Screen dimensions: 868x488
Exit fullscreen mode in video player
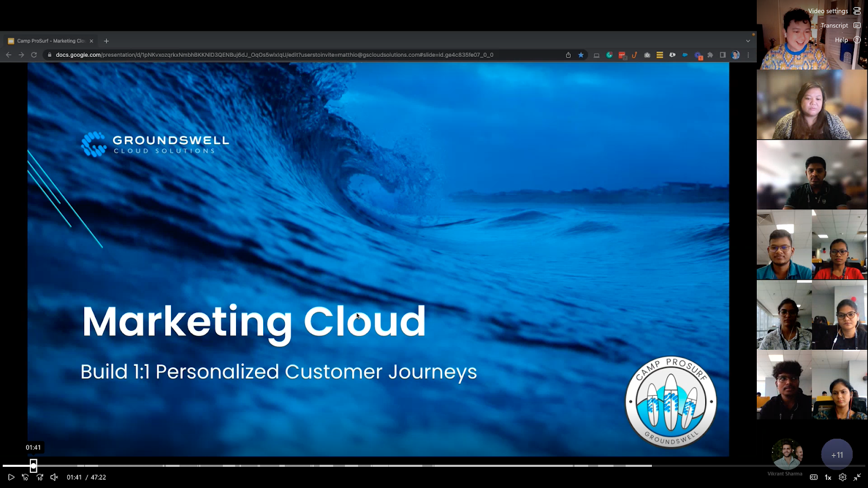(857, 477)
